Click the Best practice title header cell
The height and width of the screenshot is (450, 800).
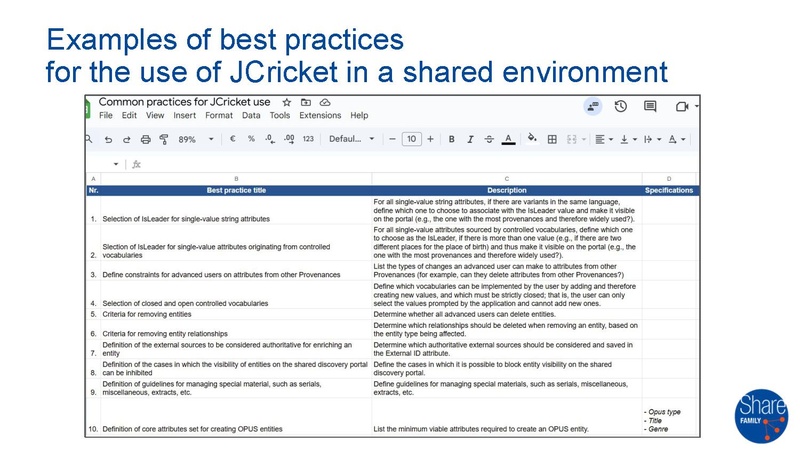[236, 190]
